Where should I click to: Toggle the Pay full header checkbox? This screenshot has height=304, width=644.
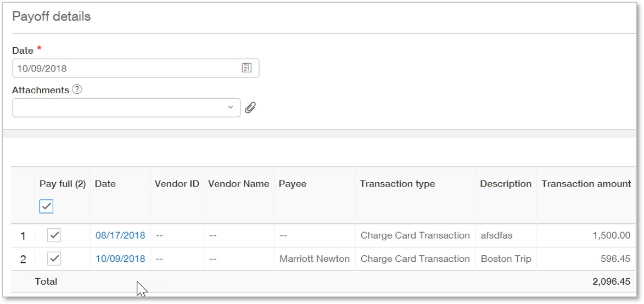click(47, 206)
